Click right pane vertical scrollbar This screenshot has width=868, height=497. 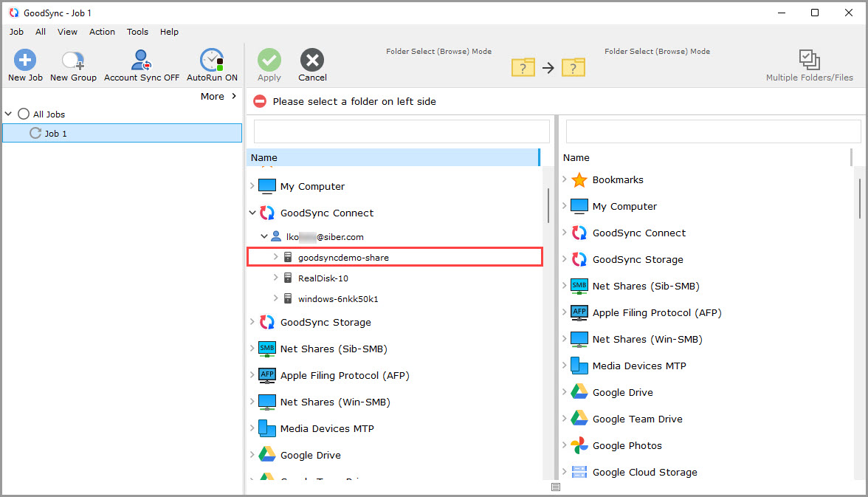(x=860, y=199)
